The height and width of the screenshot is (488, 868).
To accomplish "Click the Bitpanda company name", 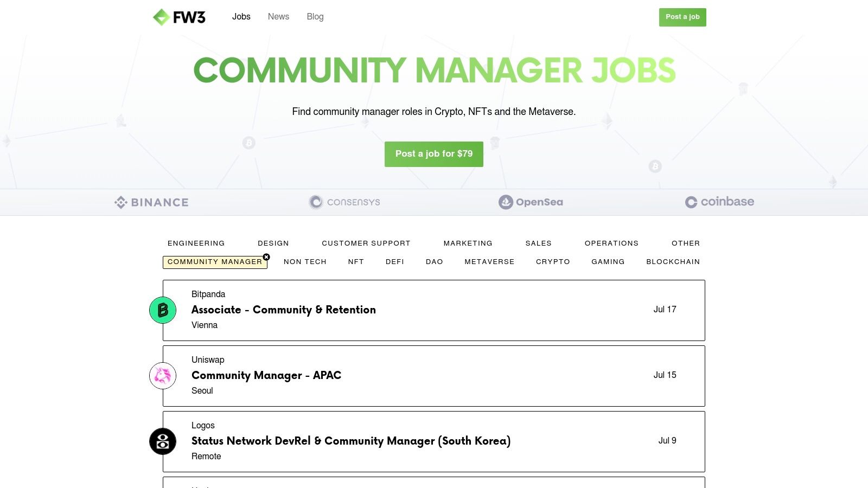I will (208, 294).
